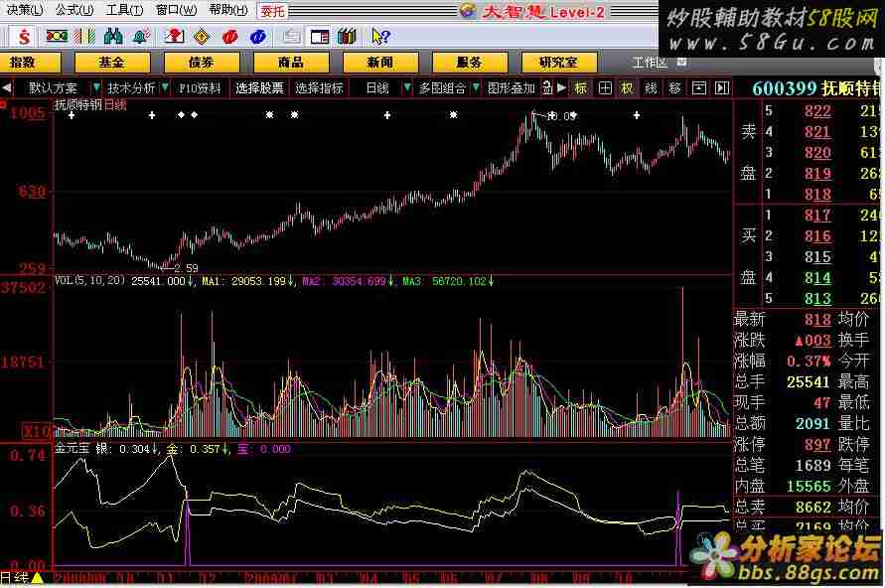Open the 公式(U) menu

[74, 10]
